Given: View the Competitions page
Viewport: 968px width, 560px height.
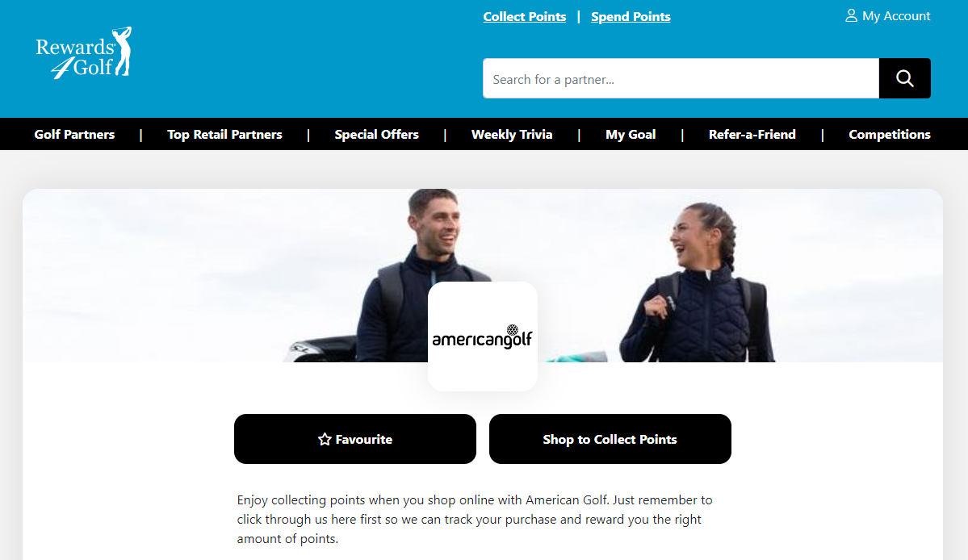Looking at the screenshot, I should pos(890,135).
